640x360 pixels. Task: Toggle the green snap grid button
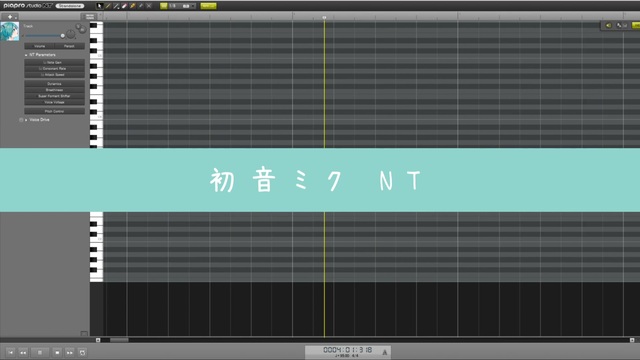coord(164,6)
